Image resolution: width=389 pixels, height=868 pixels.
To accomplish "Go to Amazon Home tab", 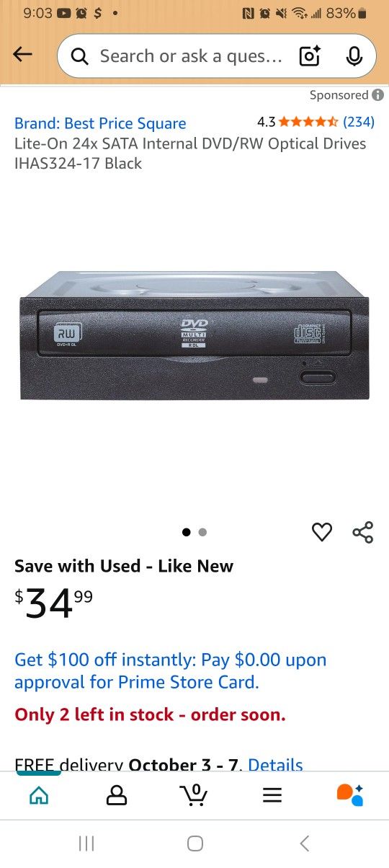I will [39, 795].
